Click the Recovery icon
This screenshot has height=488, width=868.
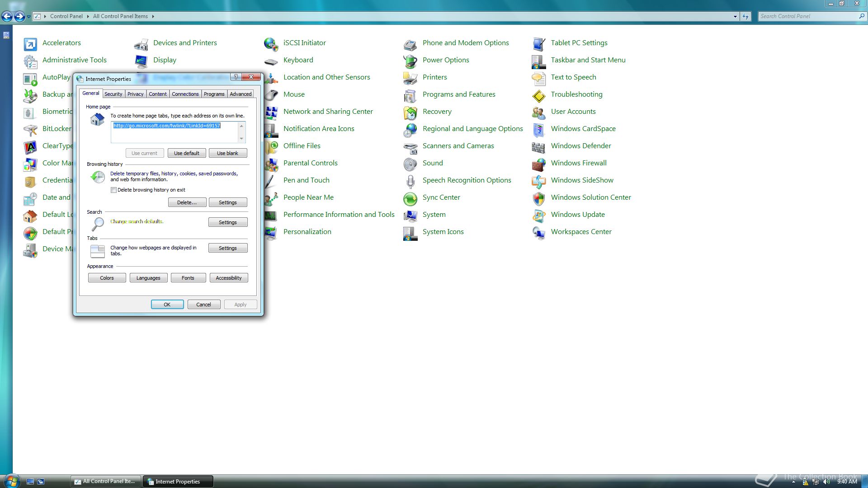click(x=410, y=112)
